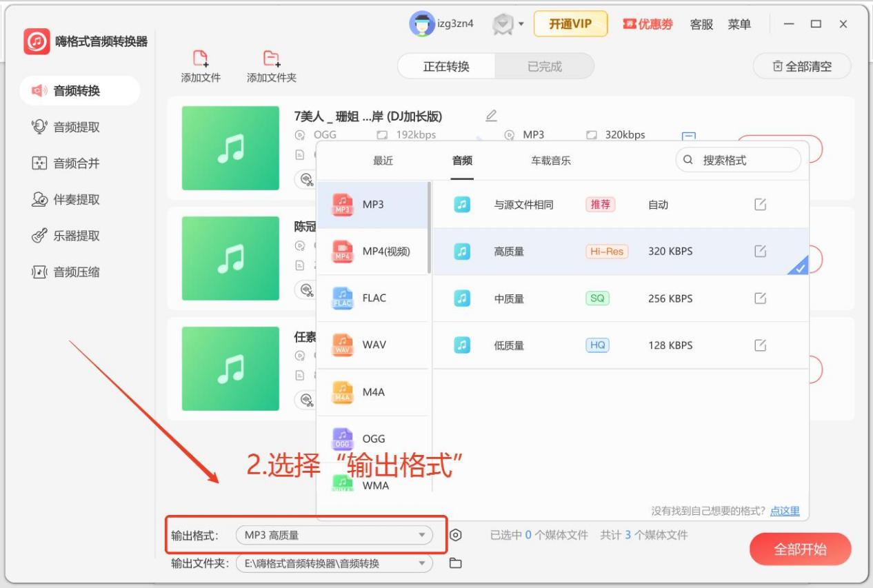
Task: Select M4A in the format list
Action: [x=373, y=392]
